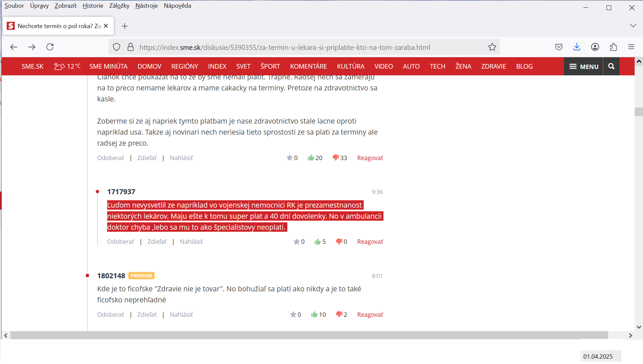Click vertical scrollbar up arrow
The image size is (643, 364).
(639, 61)
